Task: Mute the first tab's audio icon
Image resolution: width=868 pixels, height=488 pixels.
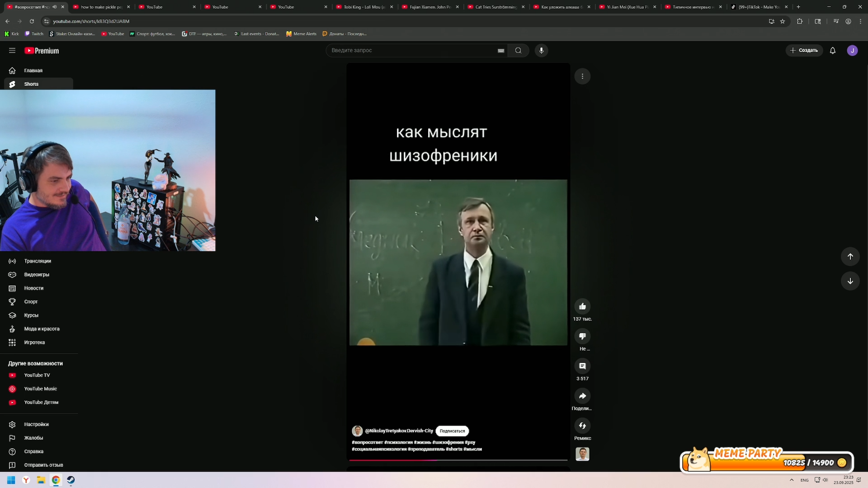Action: (55, 7)
